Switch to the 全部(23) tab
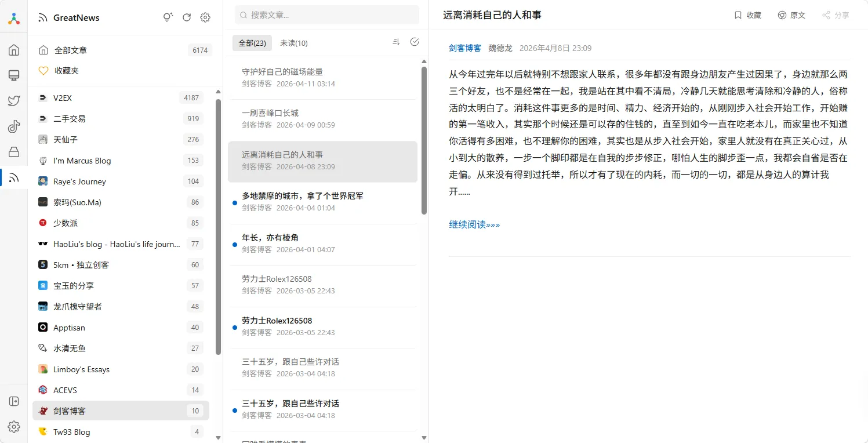Image resolution: width=868 pixels, height=443 pixels. pyautogui.click(x=252, y=42)
